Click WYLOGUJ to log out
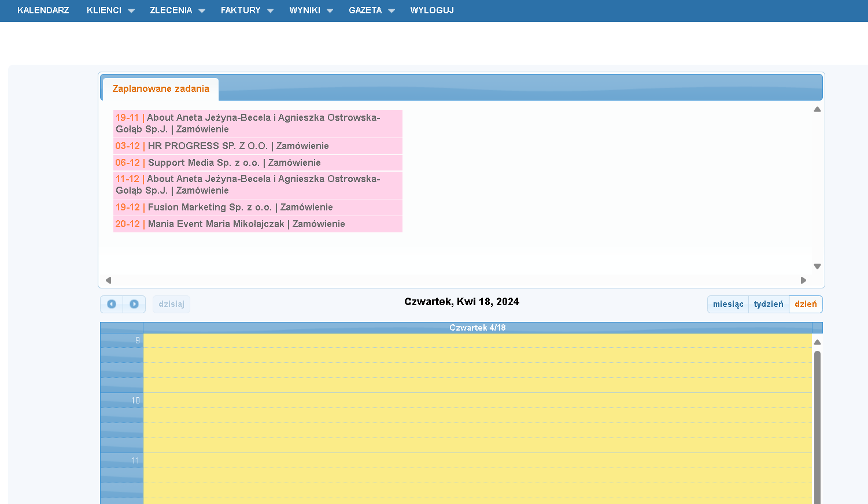The image size is (868, 504). [431, 10]
